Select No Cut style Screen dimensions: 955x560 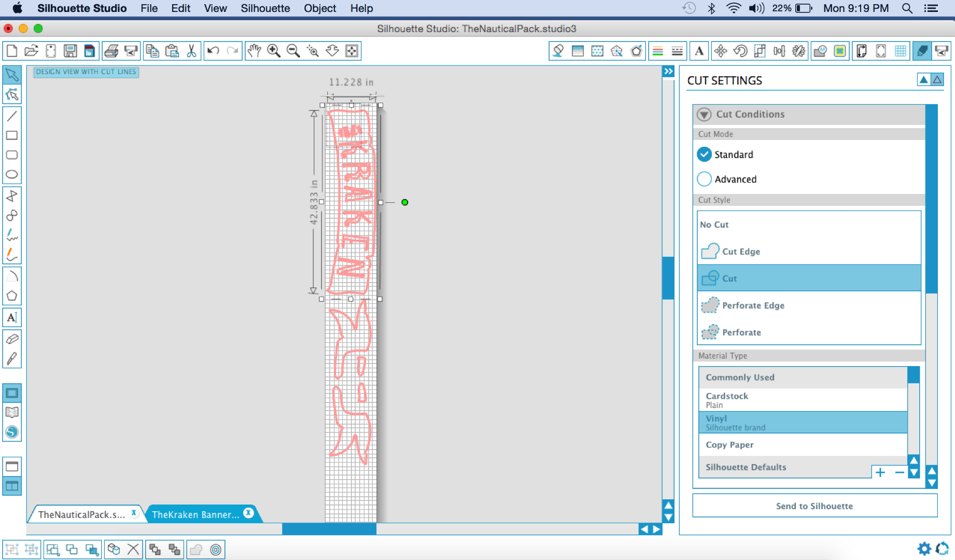pos(809,225)
